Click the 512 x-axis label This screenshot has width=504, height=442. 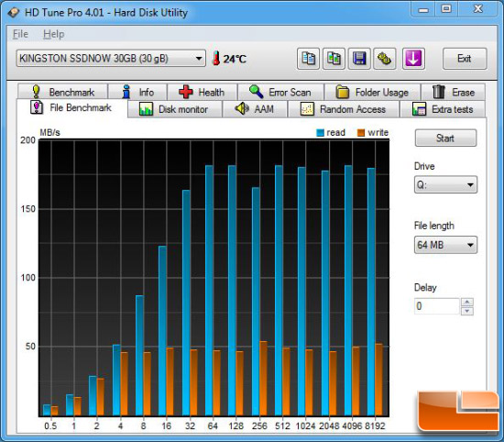282,425
